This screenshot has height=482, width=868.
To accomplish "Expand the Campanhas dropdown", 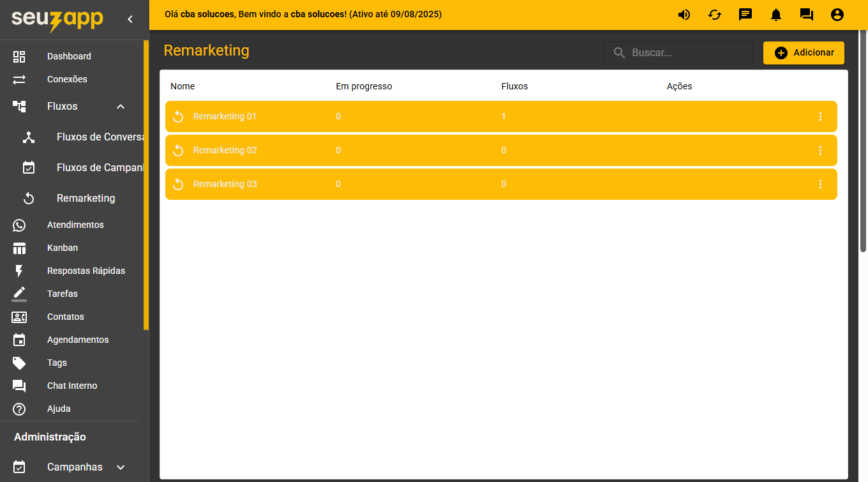I will point(121,467).
